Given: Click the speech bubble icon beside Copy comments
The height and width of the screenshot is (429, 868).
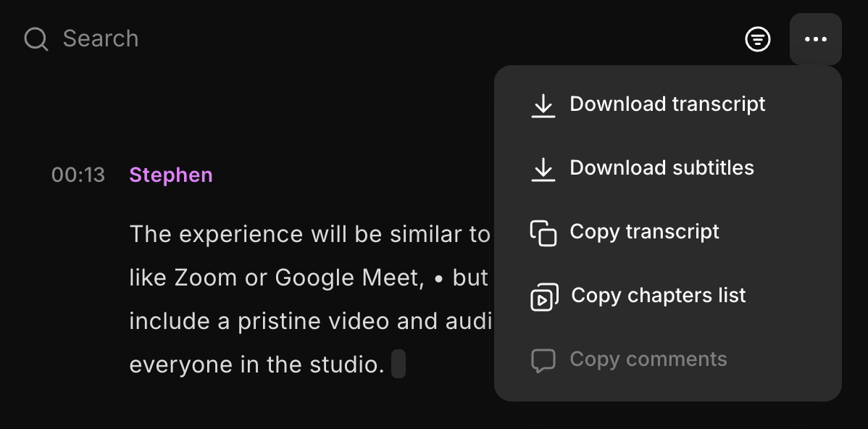Looking at the screenshot, I should point(543,360).
